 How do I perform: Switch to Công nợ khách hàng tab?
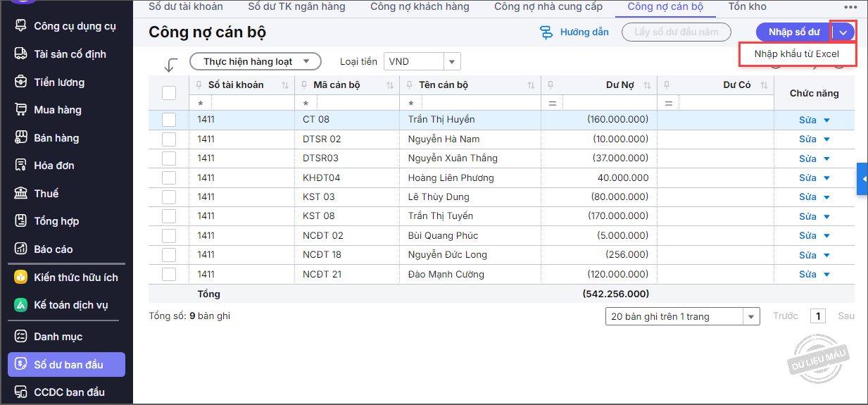[420, 7]
